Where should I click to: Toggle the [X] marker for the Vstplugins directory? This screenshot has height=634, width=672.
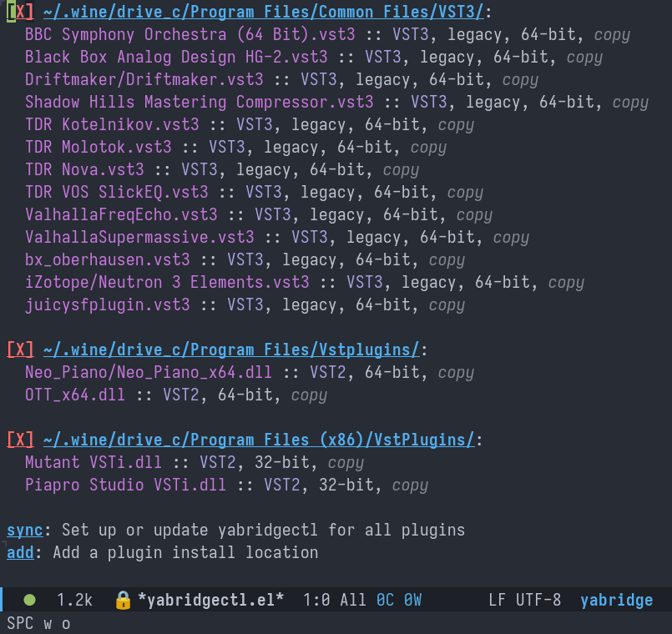tap(20, 350)
